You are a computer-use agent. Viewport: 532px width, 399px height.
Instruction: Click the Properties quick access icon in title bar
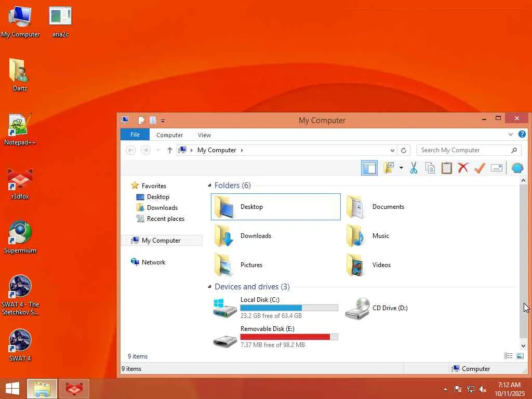[x=141, y=120]
